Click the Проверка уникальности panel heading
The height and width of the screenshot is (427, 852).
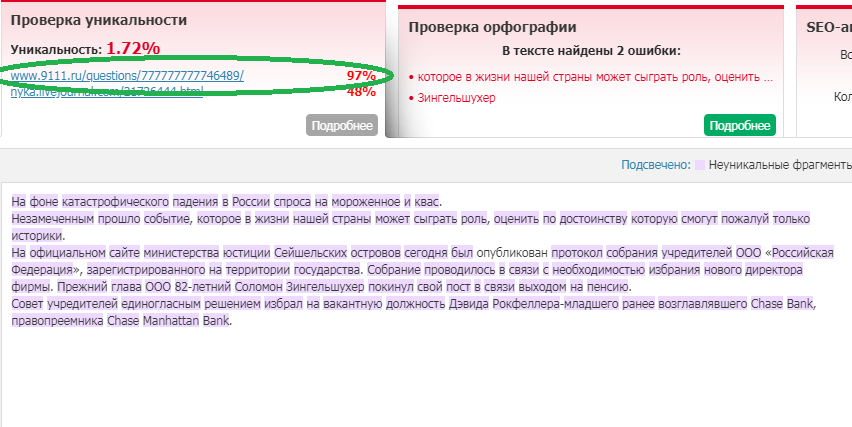99,20
